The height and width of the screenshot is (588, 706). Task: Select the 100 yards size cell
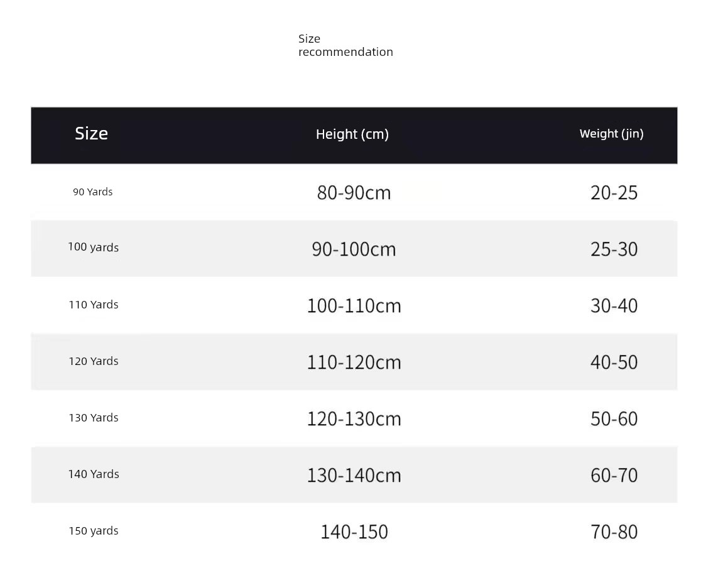click(93, 247)
